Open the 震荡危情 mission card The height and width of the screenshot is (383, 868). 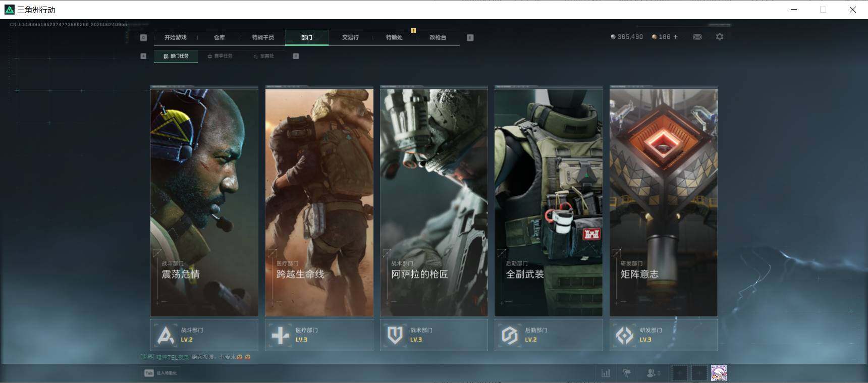[204, 201]
